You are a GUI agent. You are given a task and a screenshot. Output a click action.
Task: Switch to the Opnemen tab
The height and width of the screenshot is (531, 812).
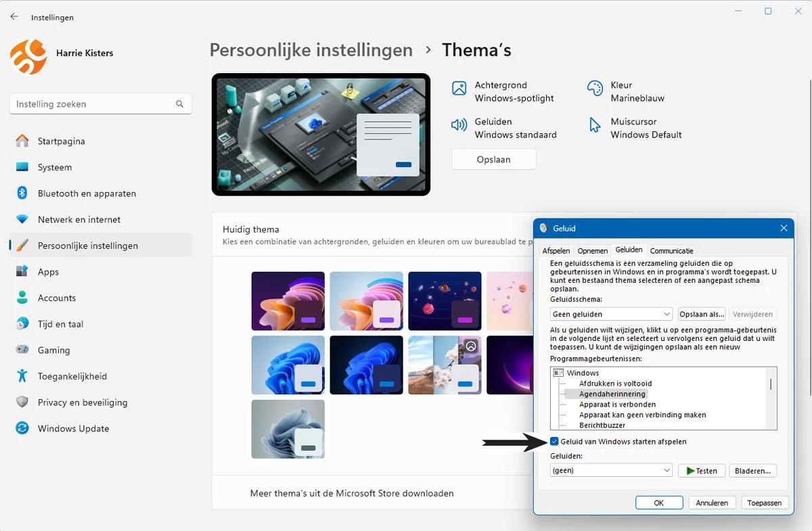[593, 251]
